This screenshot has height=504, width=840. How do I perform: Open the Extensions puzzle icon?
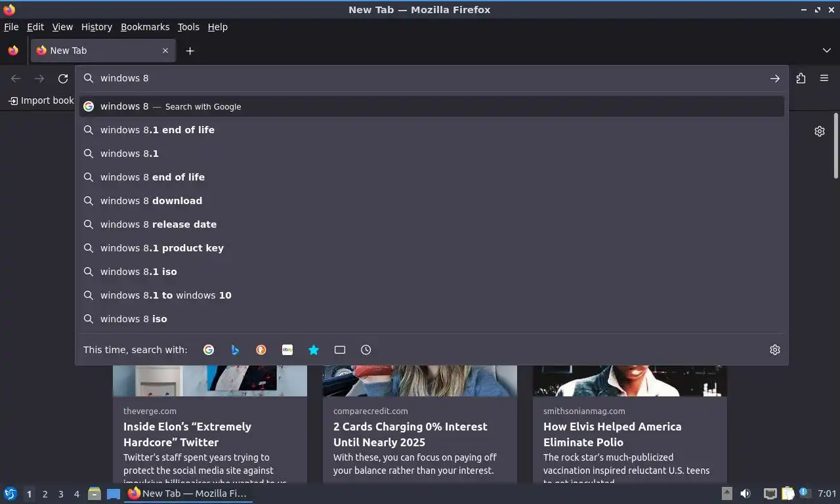[x=801, y=78]
